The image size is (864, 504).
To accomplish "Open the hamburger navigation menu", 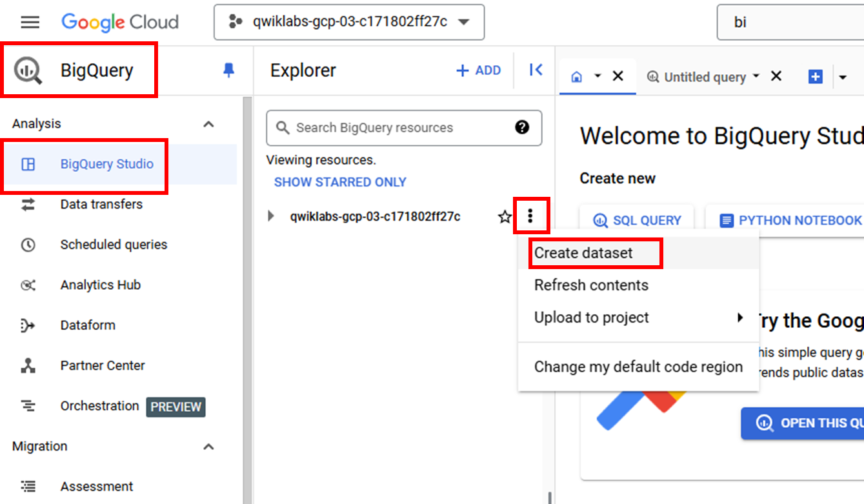I will tap(30, 23).
